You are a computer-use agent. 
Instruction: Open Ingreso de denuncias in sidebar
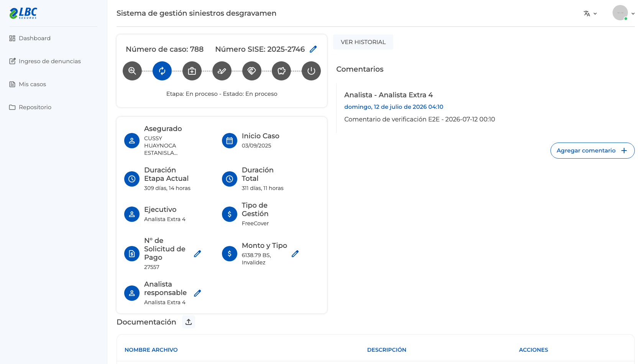click(45, 61)
